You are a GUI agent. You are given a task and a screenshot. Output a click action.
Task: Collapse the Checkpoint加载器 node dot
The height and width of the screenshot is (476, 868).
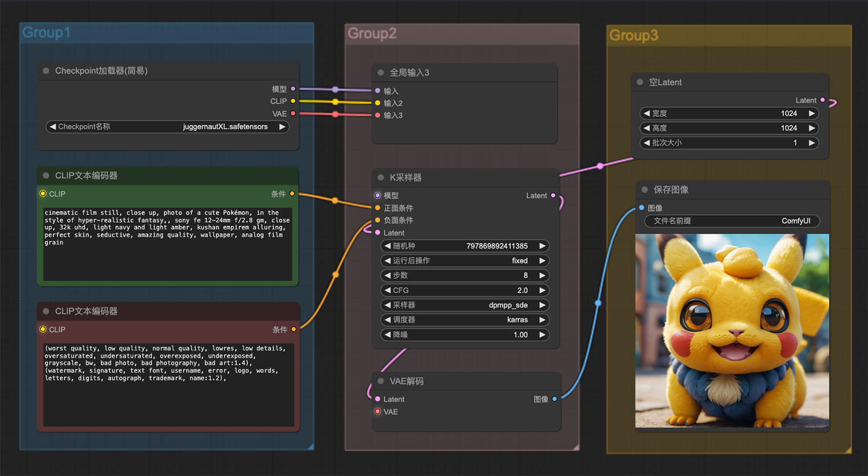(46, 71)
